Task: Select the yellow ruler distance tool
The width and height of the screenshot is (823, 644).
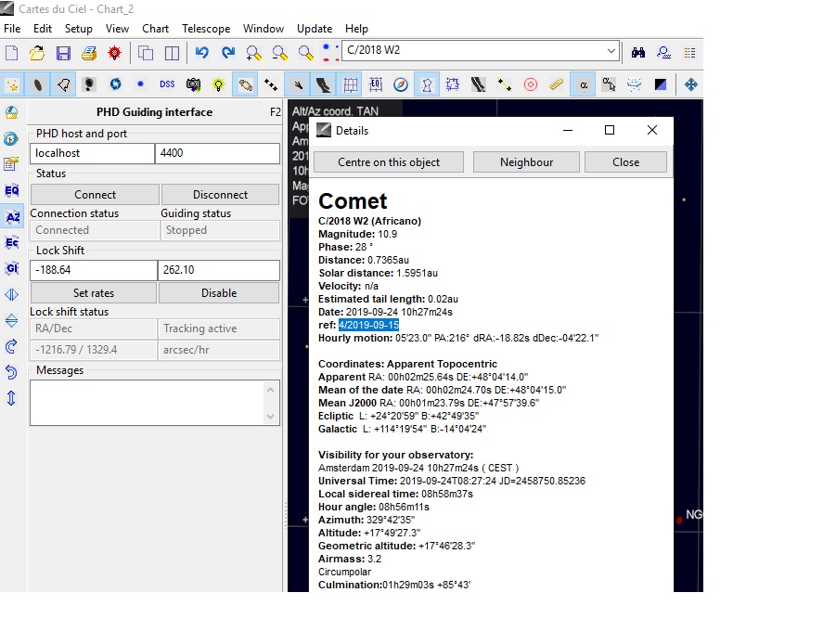Action: [557, 84]
